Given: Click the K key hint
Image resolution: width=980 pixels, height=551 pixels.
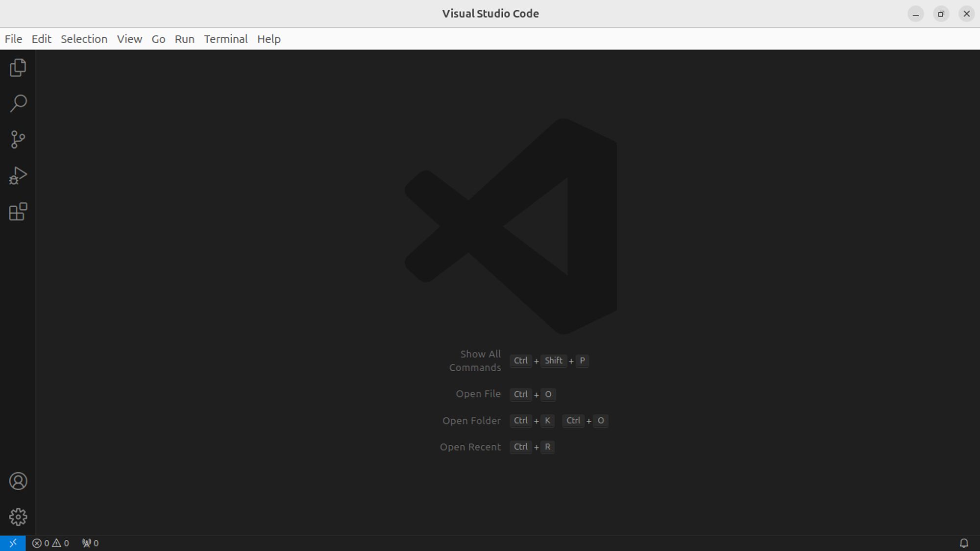Looking at the screenshot, I should point(547,421).
